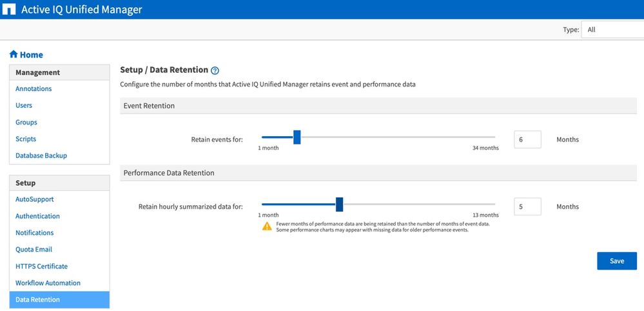The height and width of the screenshot is (311, 644).
Task: Click the event retention months input field
Action: click(x=527, y=140)
